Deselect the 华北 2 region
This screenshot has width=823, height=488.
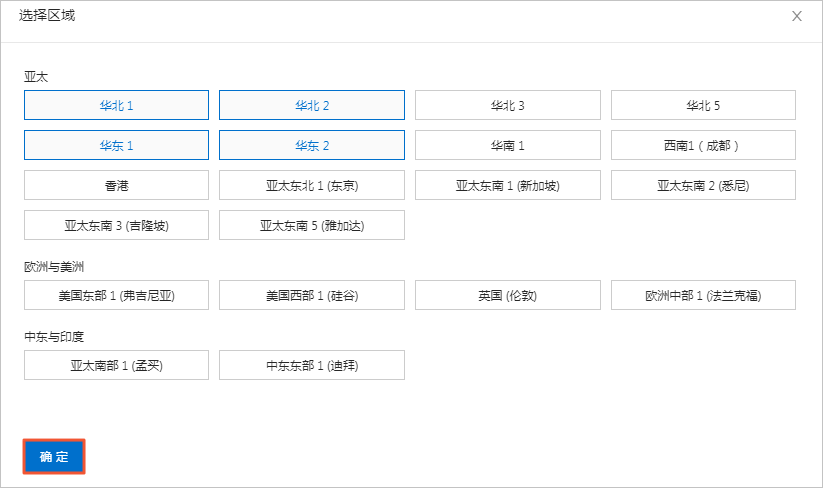(312, 105)
